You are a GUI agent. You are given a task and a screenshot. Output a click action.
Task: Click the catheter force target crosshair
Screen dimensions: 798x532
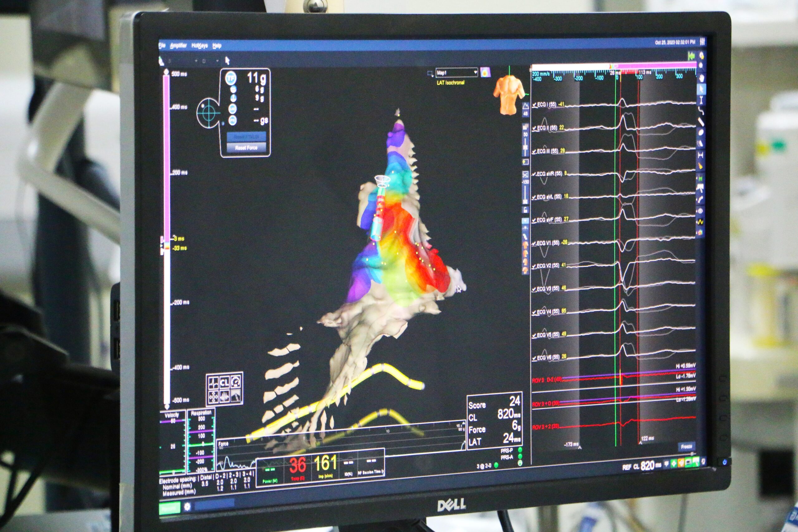click(x=209, y=113)
